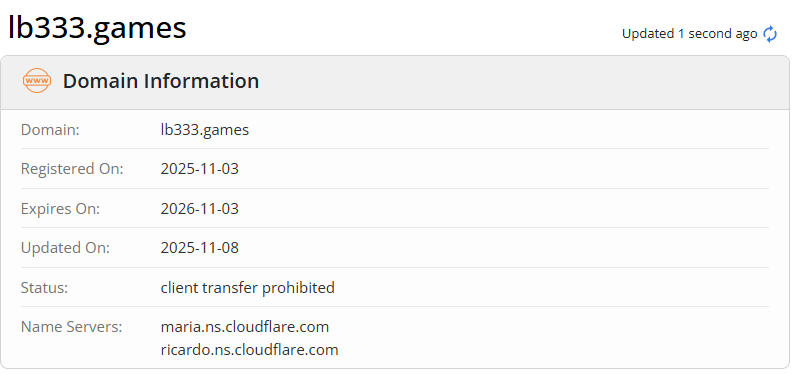The height and width of the screenshot is (375, 799).
Task: Click the Domain Information header
Action: click(x=161, y=81)
